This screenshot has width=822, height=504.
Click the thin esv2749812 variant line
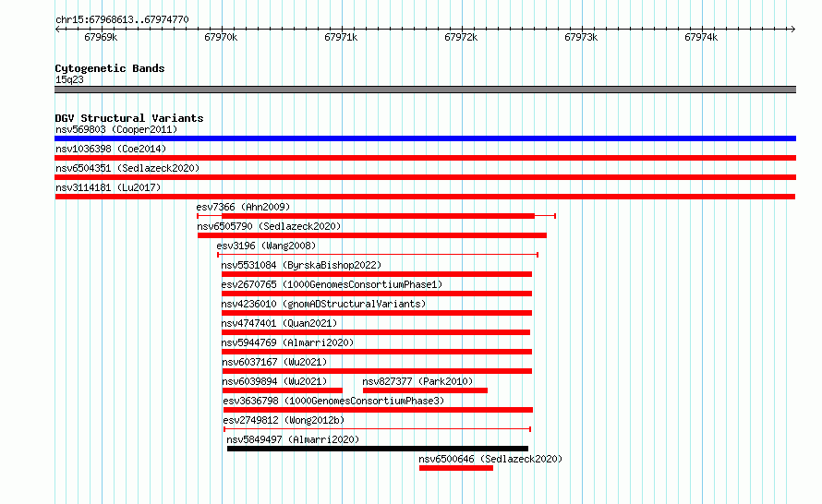pyautogui.click(x=378, y=429)
